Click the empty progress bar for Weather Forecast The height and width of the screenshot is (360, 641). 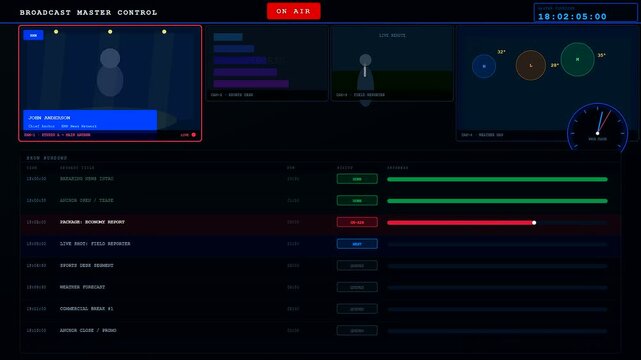tap(497, 288)
